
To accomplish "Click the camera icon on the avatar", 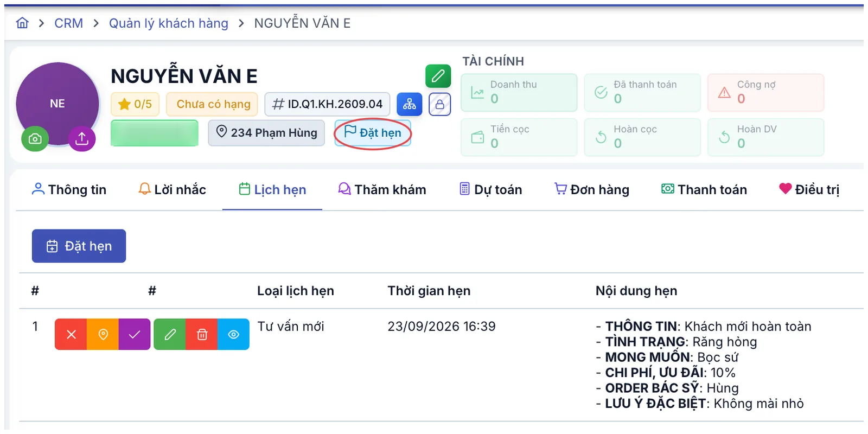I will (x=35, y=139).
